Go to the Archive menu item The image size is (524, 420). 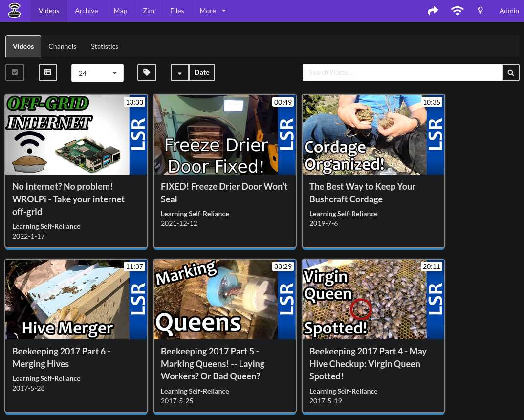coord(86,11)
